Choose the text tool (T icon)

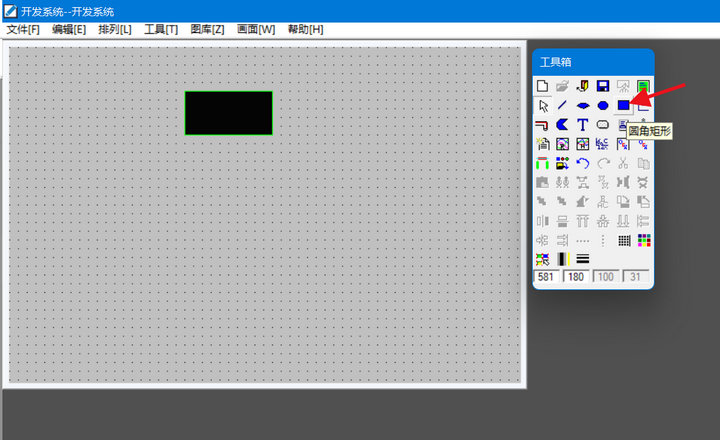click(x=582, y=125)
